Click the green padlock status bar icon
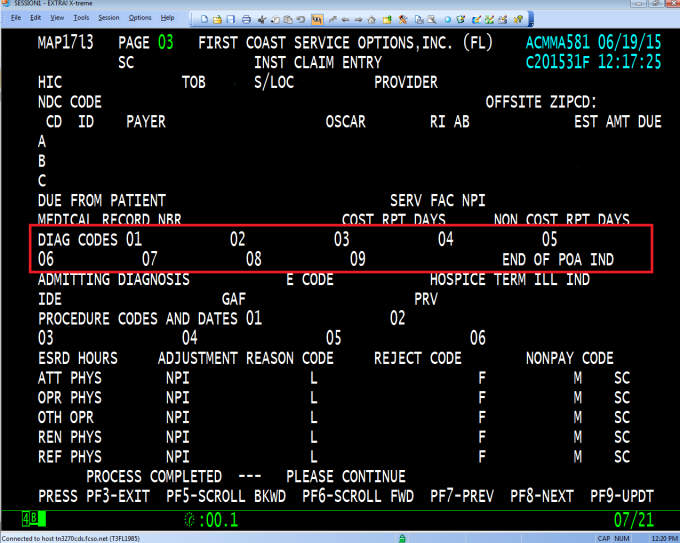The width and height of the screenshot is (680, 543). click(x=402, y=535)
